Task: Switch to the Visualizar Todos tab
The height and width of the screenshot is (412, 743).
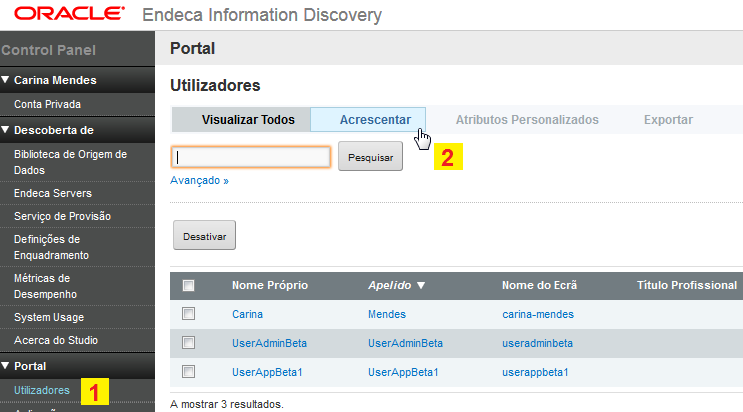Action: click(x=248, y=120)
